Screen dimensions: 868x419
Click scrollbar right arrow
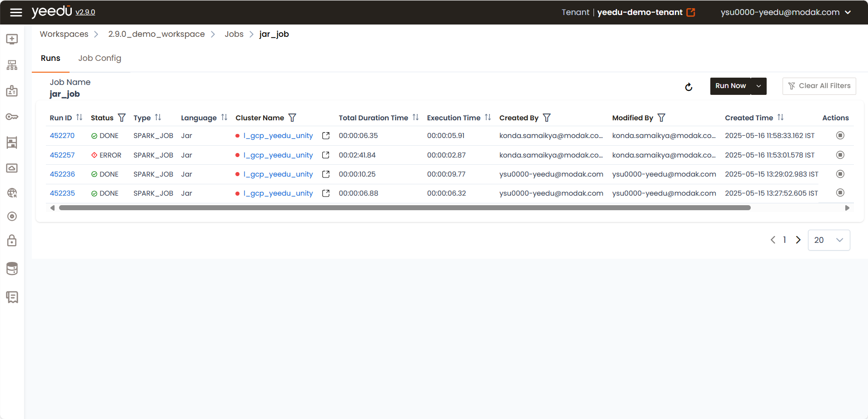point(847,208)
